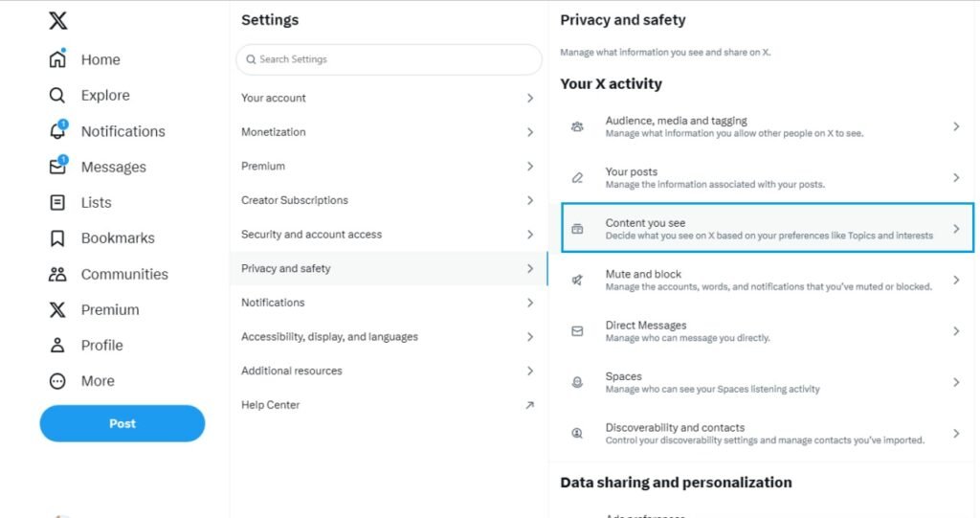
Task: Select Creator Subscriptions settings item
Action: (295, 200)
